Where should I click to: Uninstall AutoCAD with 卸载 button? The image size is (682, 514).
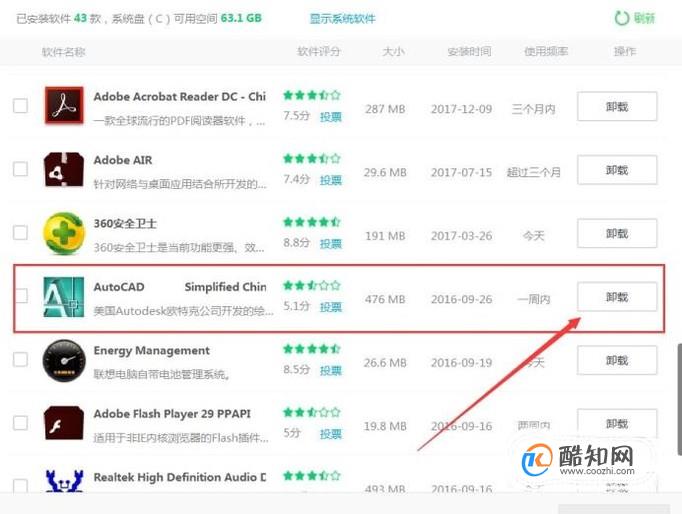tap(617, 297)
